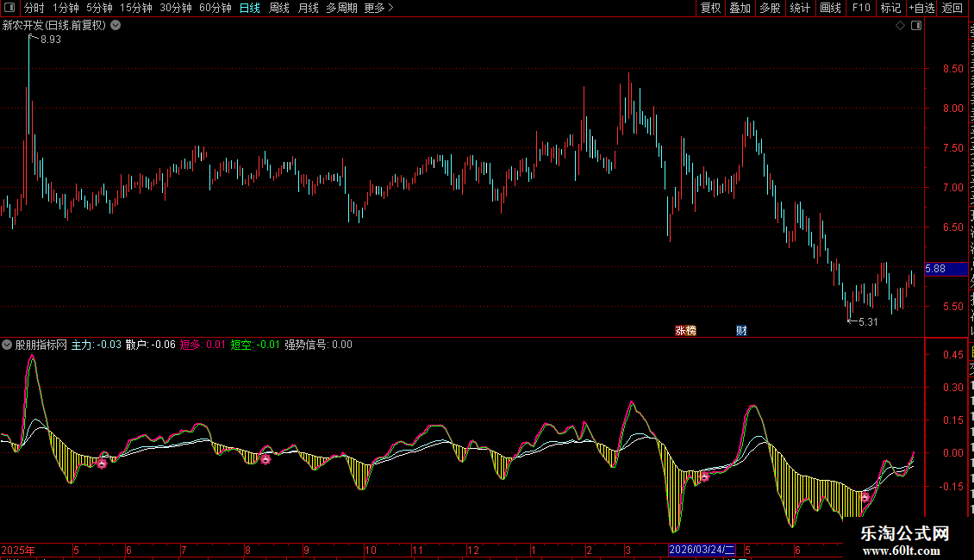Select the 日线 daily chart tab
Screen dimensions: 974x560
(x=250, y=8)
